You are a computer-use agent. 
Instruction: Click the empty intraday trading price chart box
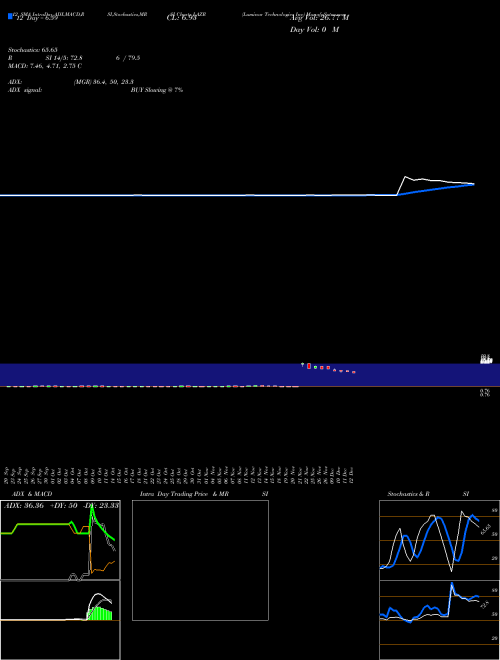tap(200, 560)
